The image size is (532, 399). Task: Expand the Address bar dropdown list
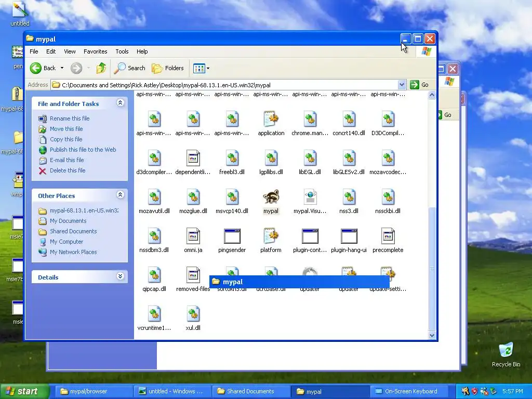point(402,85)
